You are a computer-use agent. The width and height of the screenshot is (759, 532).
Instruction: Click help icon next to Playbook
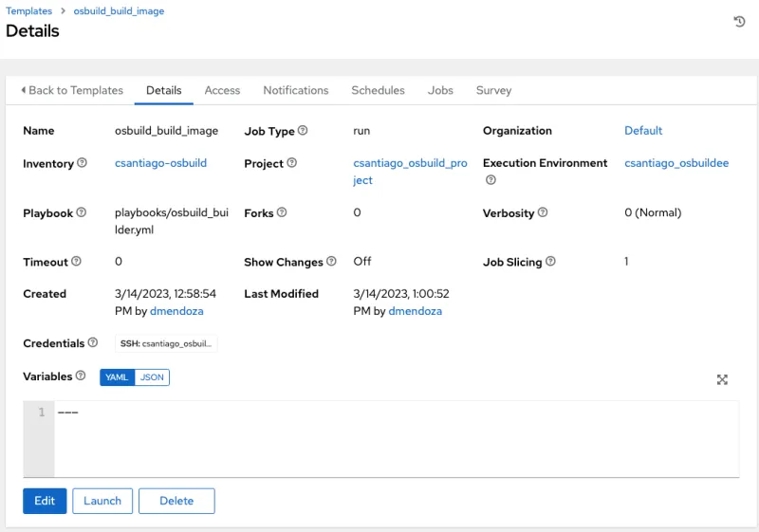click(x=81, y=213)
